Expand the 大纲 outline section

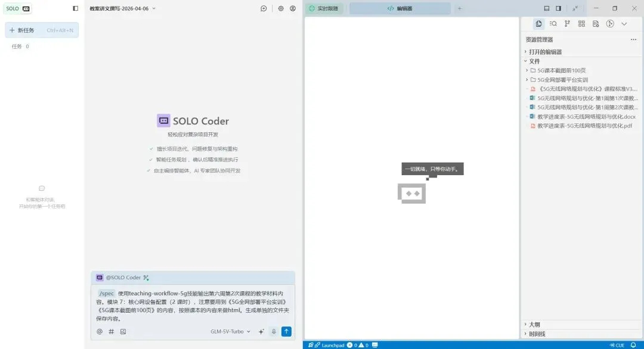(x=581, y=325)
